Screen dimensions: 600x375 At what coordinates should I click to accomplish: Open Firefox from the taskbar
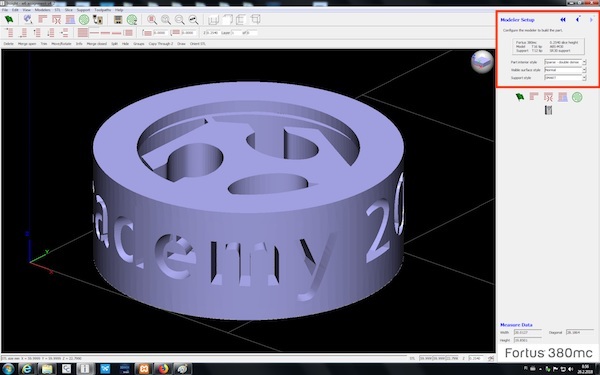[163, 369]
